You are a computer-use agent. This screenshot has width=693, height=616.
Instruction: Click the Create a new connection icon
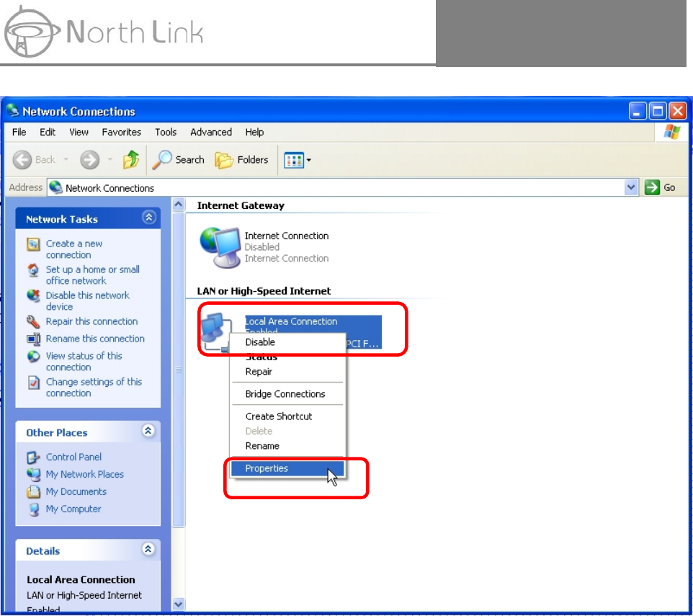pyautogui.click(x=33, y=244)
